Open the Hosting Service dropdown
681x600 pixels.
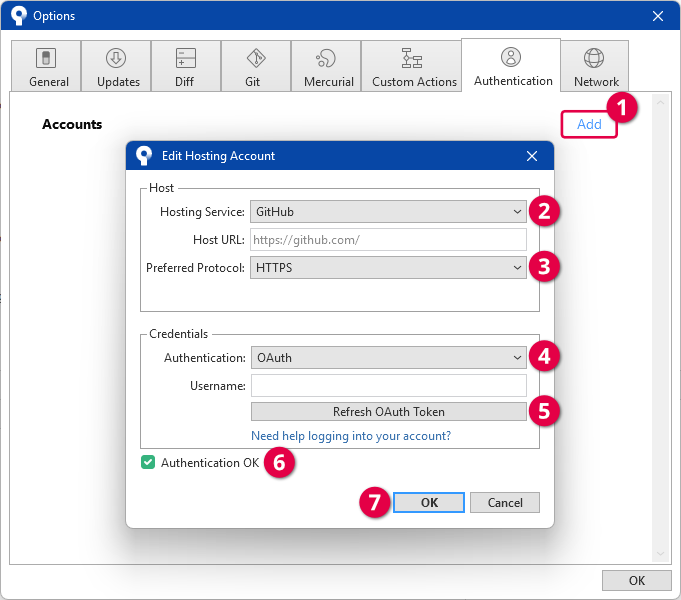point(388,212)
